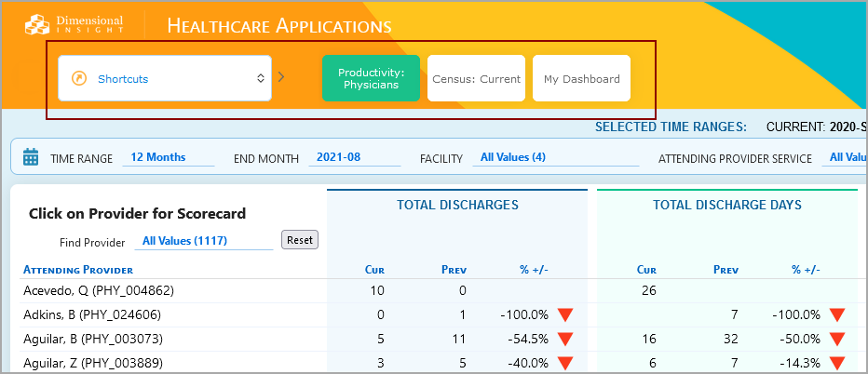Open the My Dashboard tab
The width and height of the screenshot is (868, 374).
click(x=581, y=78)
